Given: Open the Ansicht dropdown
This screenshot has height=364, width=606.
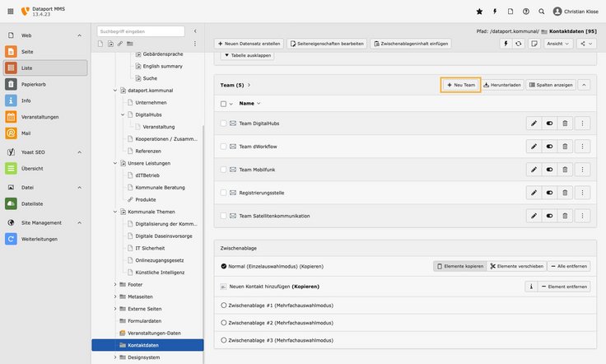Looking at the screenshot, I should point(557,43).
